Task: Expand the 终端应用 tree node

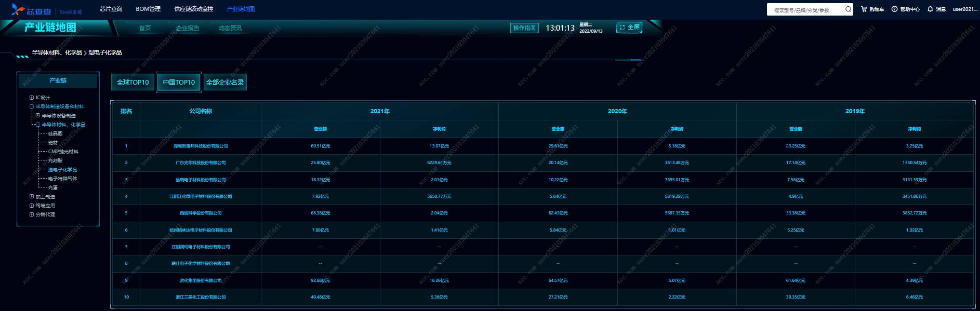Action: pyautogui.click(x=32, y=206)
